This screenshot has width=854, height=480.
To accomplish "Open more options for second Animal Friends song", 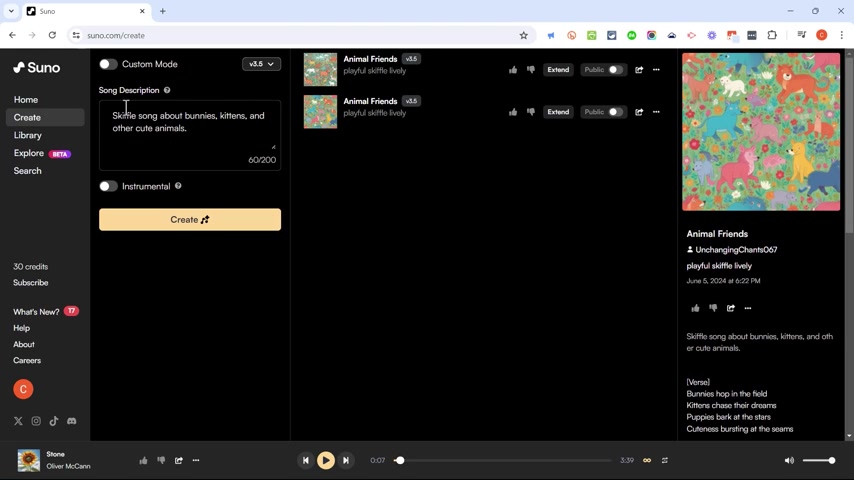I will coord(656,112).
